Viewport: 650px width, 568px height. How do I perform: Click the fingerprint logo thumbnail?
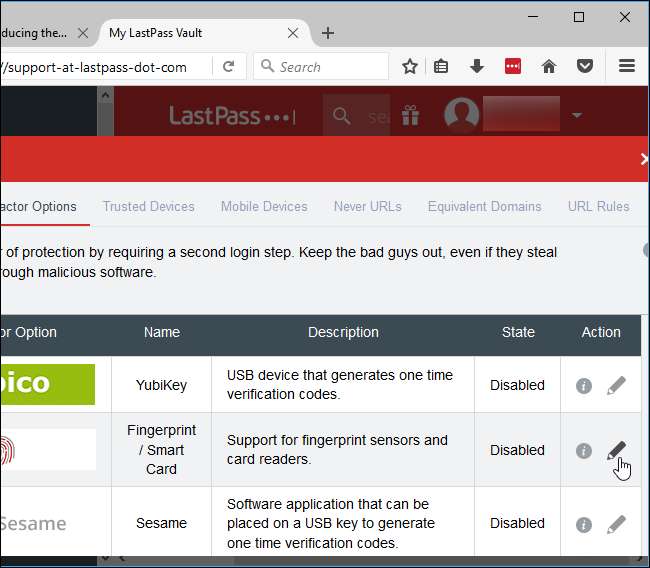[48, 450]
